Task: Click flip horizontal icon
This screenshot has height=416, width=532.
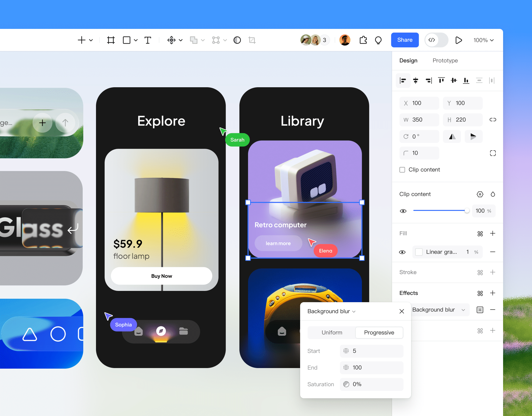Action: 452,136
